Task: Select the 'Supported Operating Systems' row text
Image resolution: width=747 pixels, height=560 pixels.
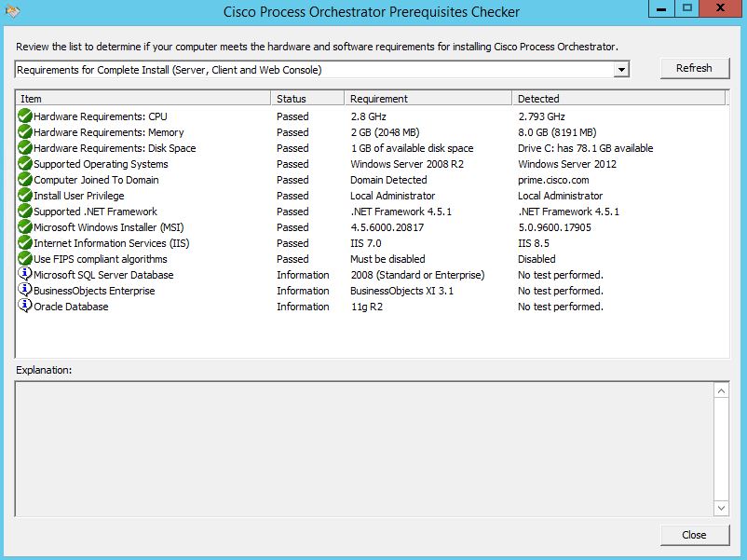Action: [101, 164]
